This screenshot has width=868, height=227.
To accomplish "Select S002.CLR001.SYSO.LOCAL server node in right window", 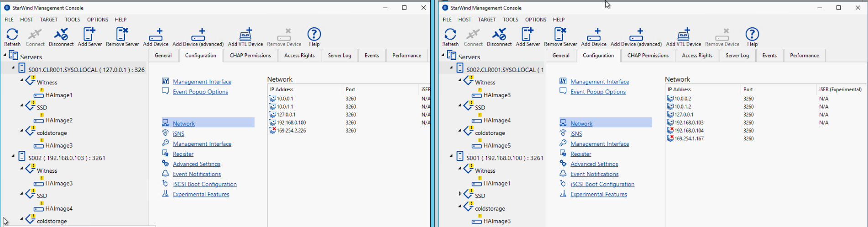I will tap(505, 70).
